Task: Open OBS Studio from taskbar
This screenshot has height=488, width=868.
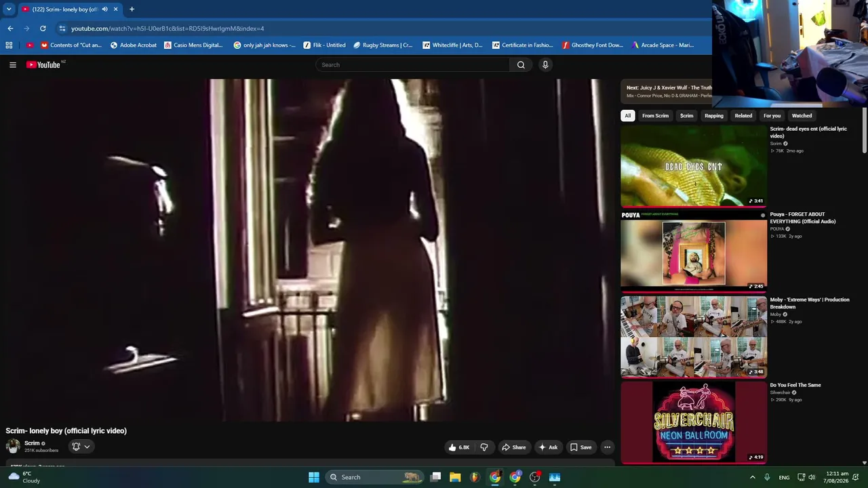Action: [535, 477]
